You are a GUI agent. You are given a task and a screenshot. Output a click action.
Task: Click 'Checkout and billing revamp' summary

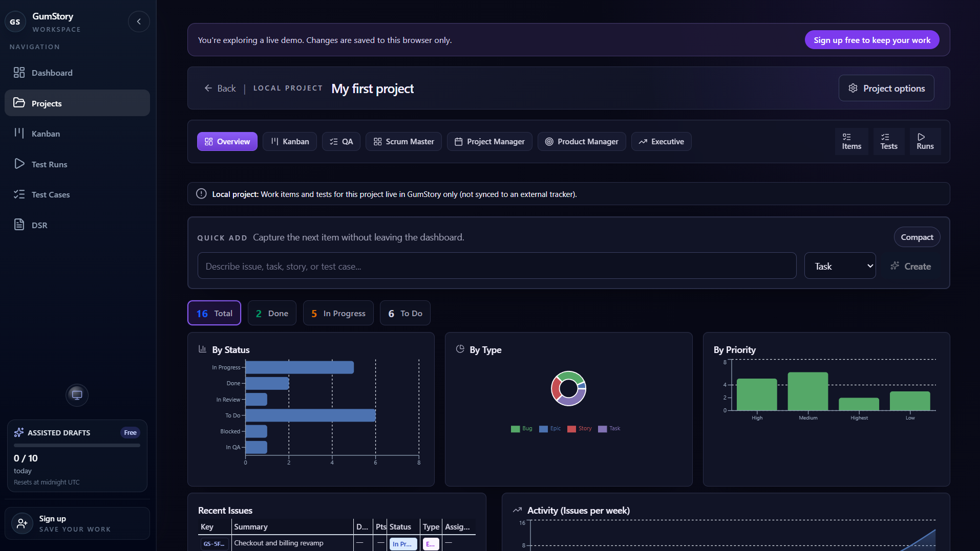click(x=279, y=543)
